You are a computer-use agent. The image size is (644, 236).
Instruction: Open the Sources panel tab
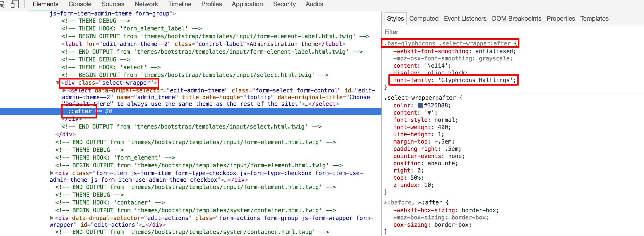113,4
